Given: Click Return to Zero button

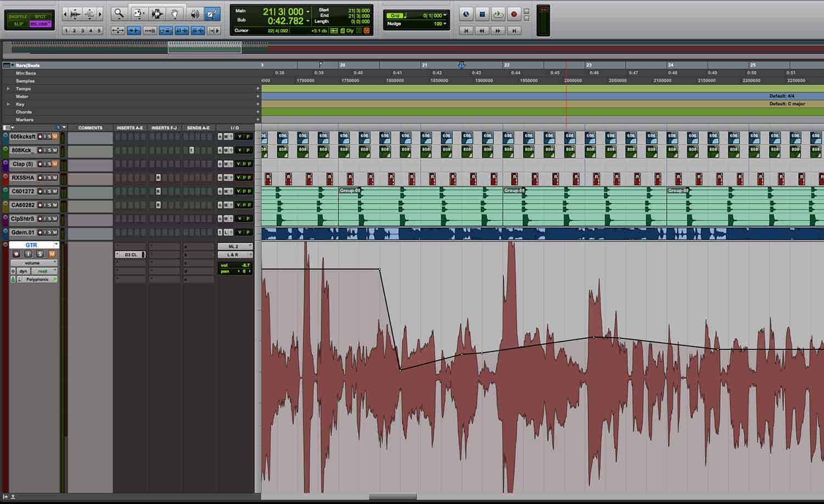Looking at the screenshot, I should (x=466, y=31).
